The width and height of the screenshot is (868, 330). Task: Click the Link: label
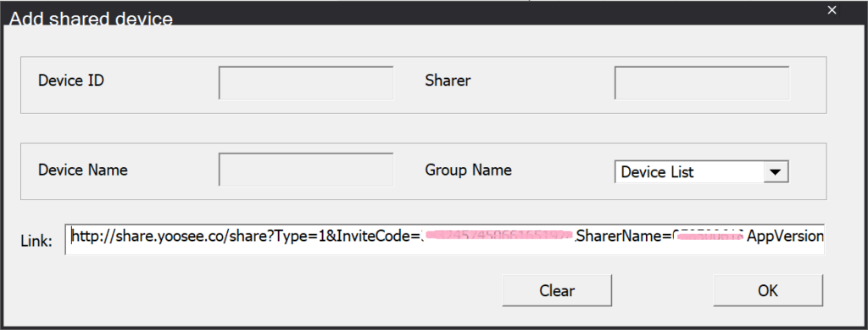pos(36,242)
